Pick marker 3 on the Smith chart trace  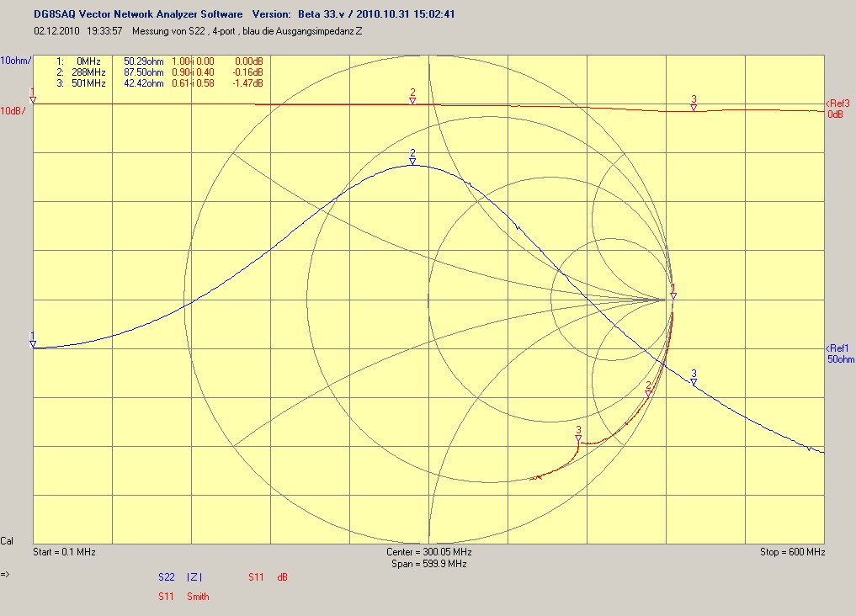[x=578, y=433]
